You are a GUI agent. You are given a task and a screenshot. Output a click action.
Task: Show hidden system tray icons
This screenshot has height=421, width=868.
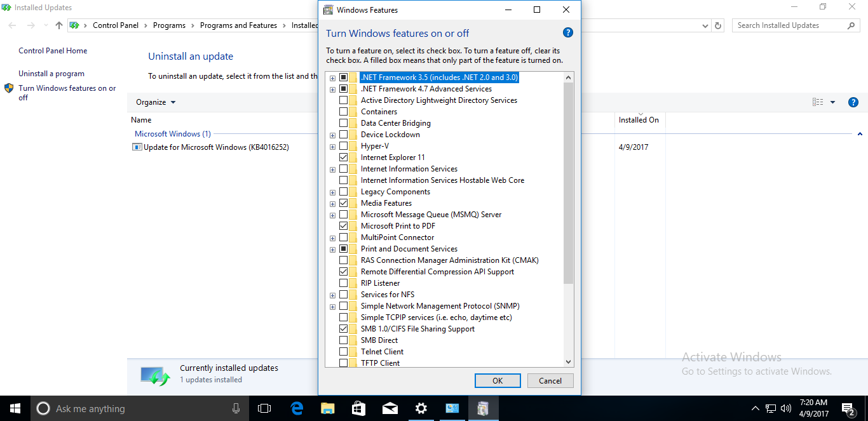pyautogui.click(x=755, y=408)
